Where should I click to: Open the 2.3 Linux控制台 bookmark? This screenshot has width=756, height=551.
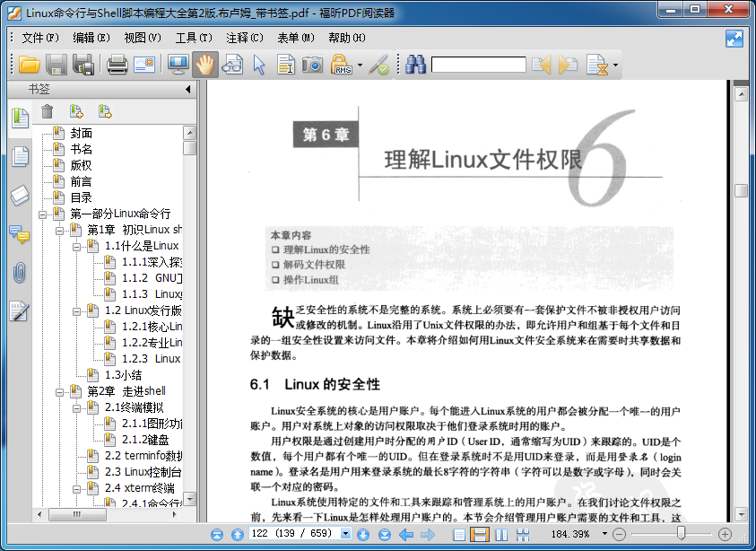coord(143,471)
